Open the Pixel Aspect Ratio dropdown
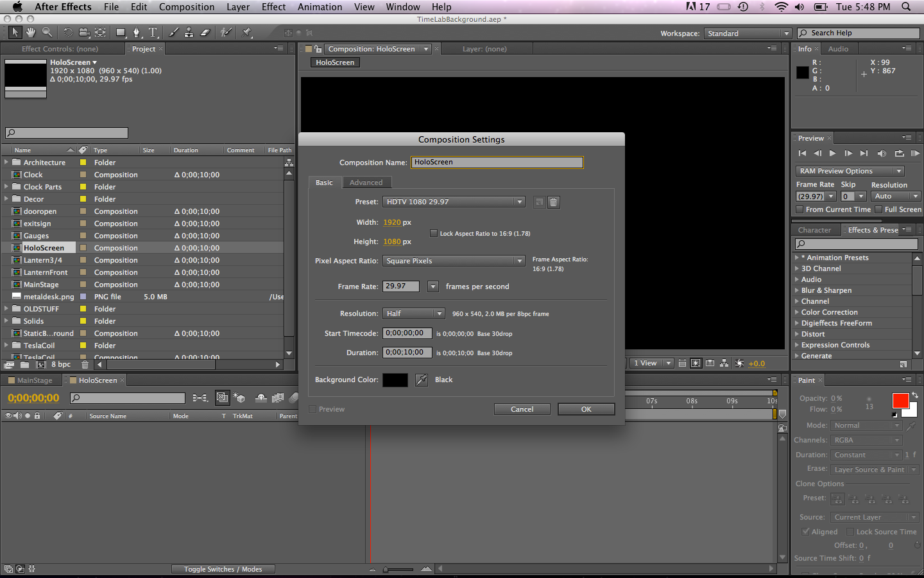 coord(454,261)
